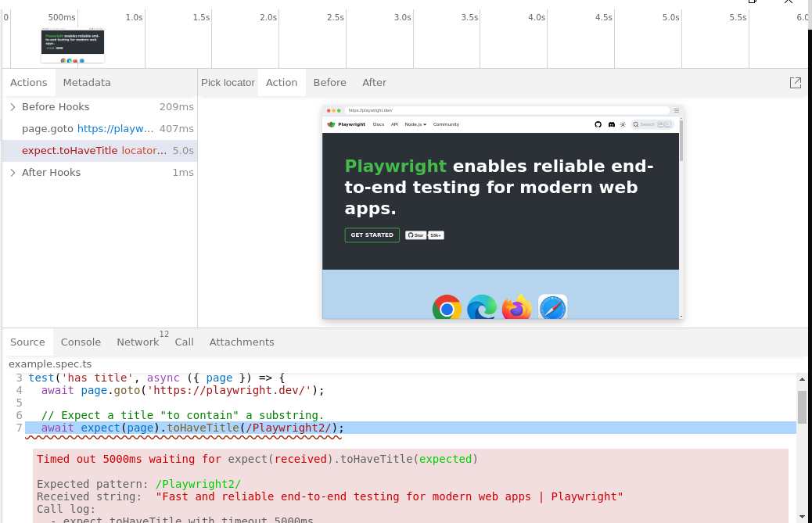Click the GitHub Star button in the snapshot

(415, 235)
